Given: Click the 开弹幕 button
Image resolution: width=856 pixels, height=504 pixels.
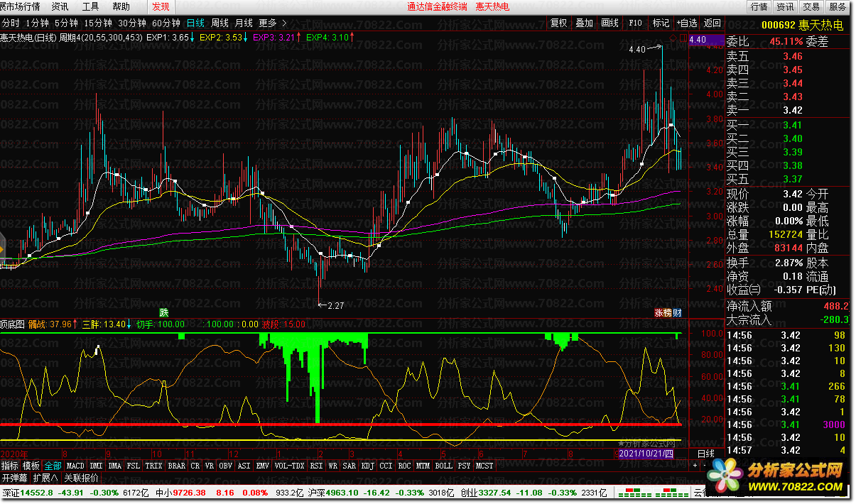Looking at the screenshot, I should click(15, 478).
